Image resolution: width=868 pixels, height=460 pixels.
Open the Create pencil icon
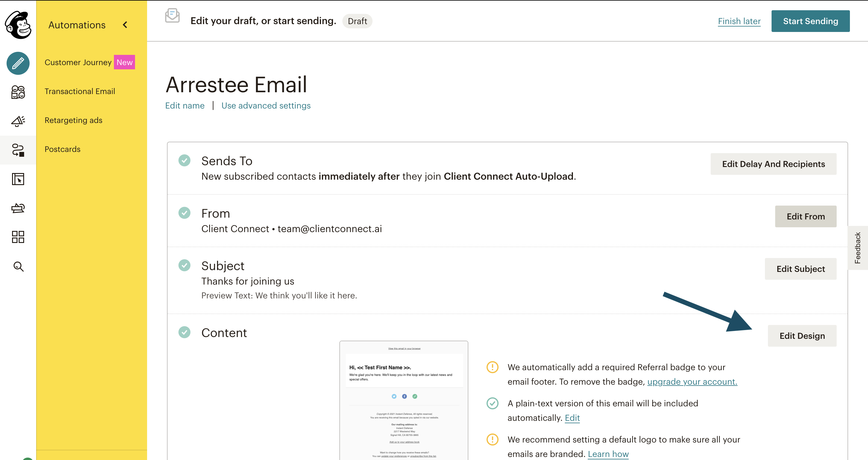pyautogui.click(x=18, y=63)
